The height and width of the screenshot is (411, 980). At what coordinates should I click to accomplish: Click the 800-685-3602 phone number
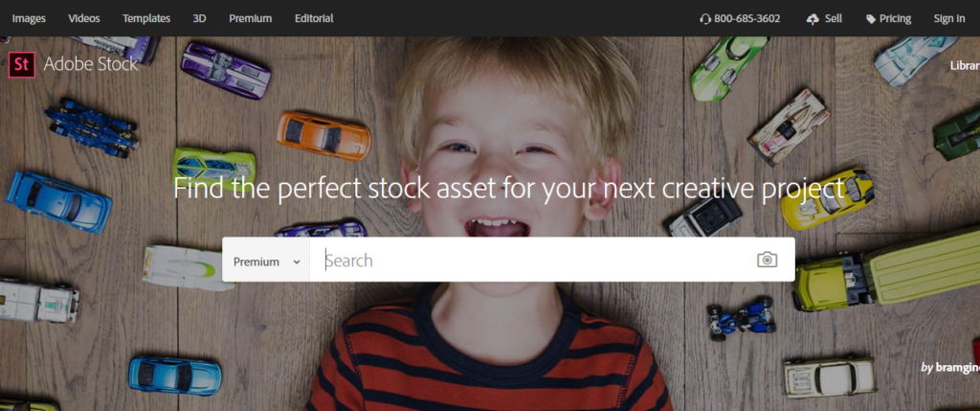(746, 18)
